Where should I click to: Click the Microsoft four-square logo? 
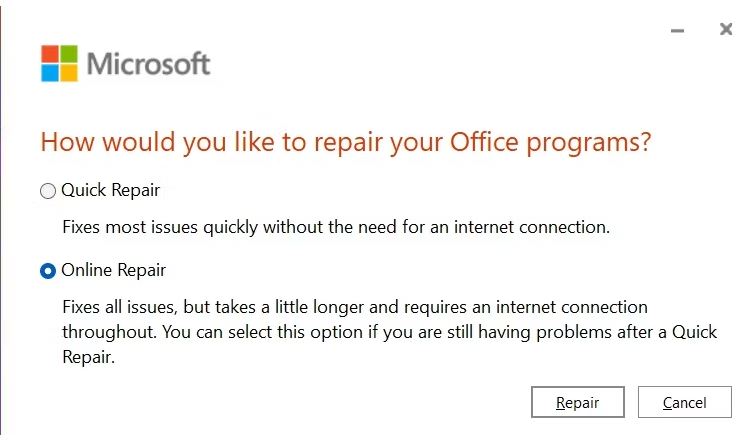59,63
